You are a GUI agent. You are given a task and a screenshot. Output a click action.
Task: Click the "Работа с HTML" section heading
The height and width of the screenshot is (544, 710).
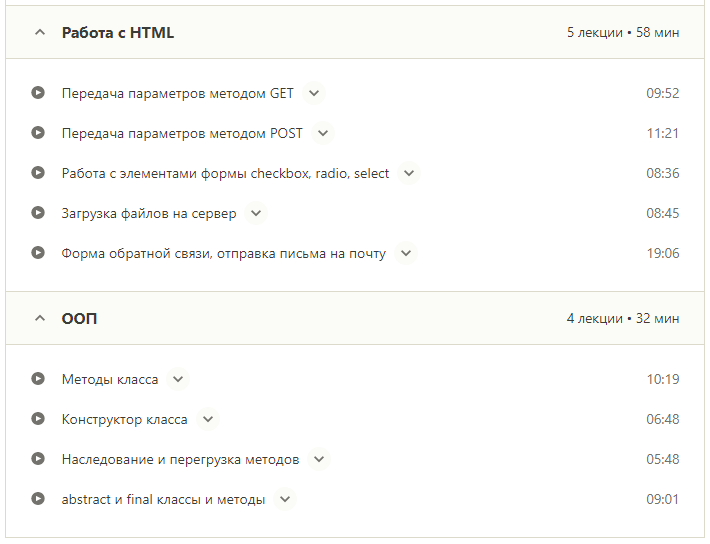(118, 33)
